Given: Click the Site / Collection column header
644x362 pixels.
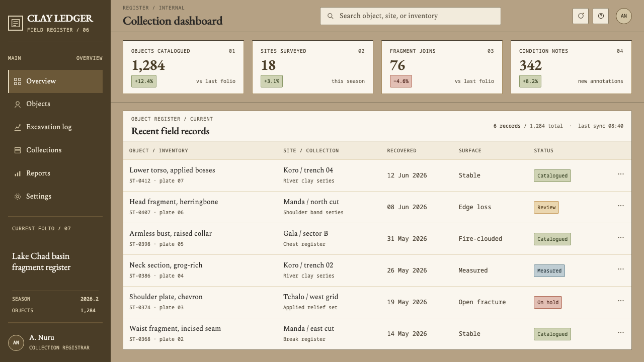Looking at the screenshot, I should point(311,151).
